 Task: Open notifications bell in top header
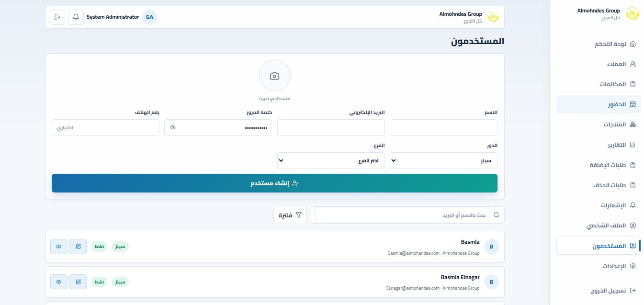pos(76,17)
